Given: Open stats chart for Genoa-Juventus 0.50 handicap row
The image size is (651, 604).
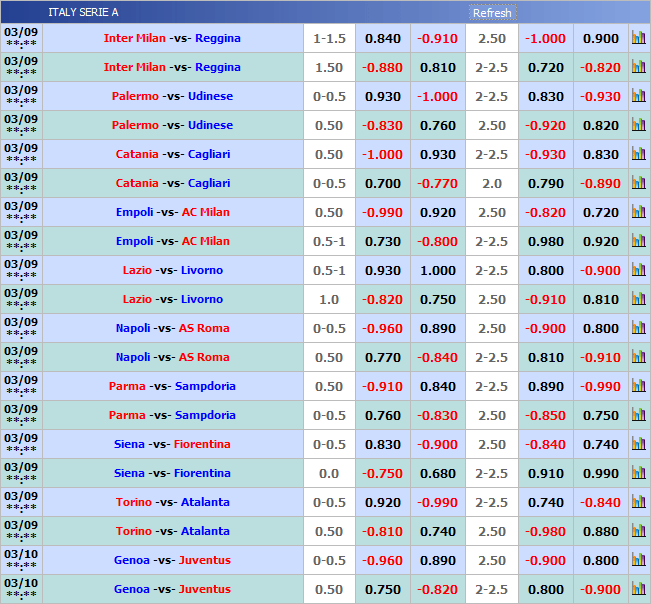Looking at the screenshot, I should 639,589.
